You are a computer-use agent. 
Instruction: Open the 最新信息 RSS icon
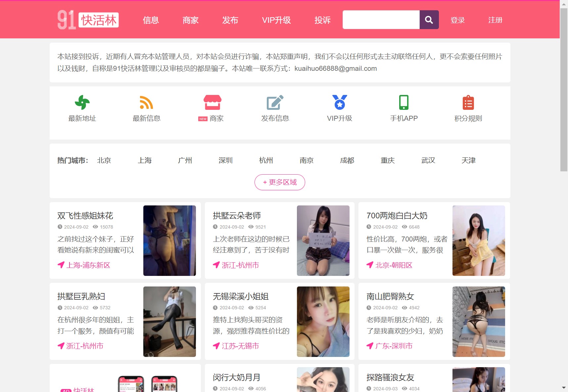point(147,103)
